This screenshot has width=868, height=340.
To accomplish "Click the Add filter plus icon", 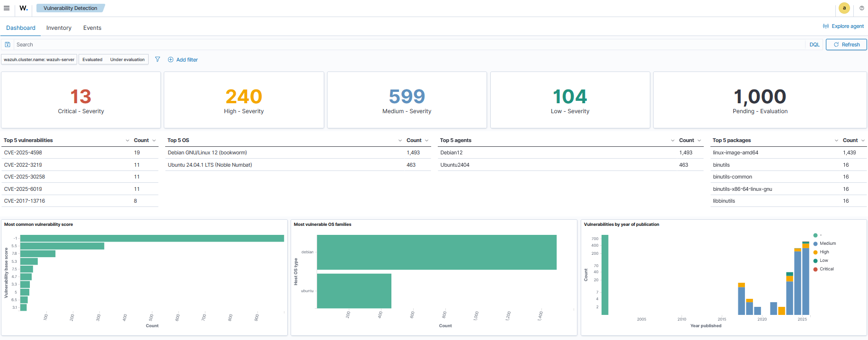I will [170, 60].
